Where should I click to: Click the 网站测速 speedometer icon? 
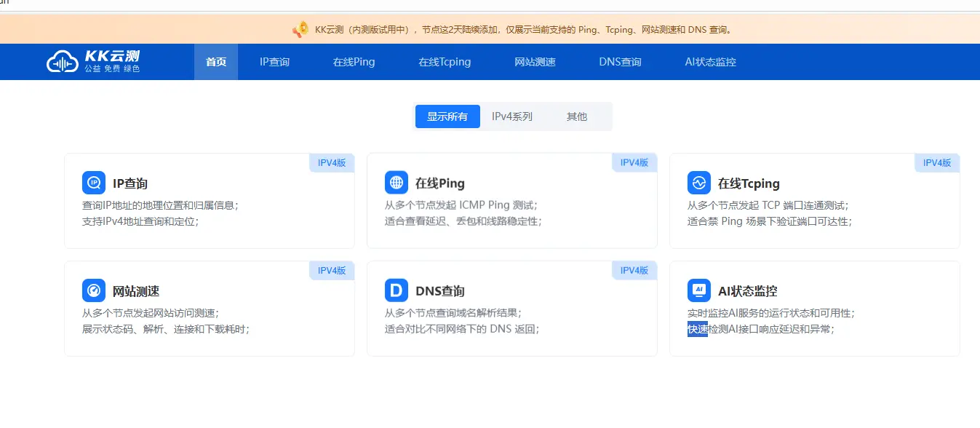94,290
